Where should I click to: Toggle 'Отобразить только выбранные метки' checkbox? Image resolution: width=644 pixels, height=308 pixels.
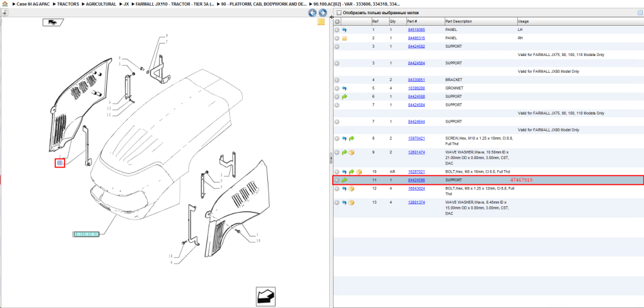339,13
